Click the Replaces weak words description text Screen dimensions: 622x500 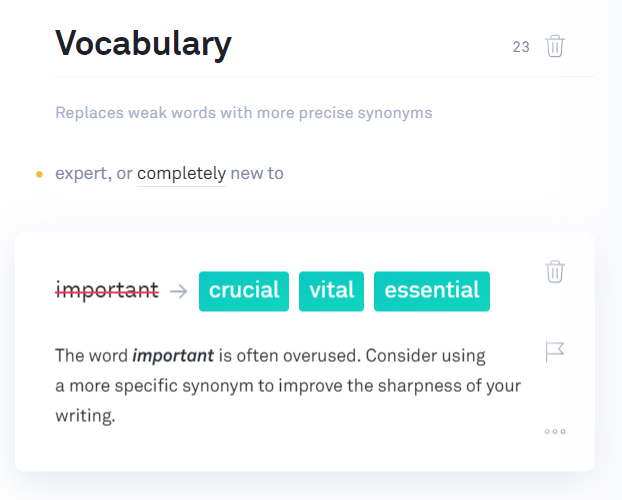point(244,113)
